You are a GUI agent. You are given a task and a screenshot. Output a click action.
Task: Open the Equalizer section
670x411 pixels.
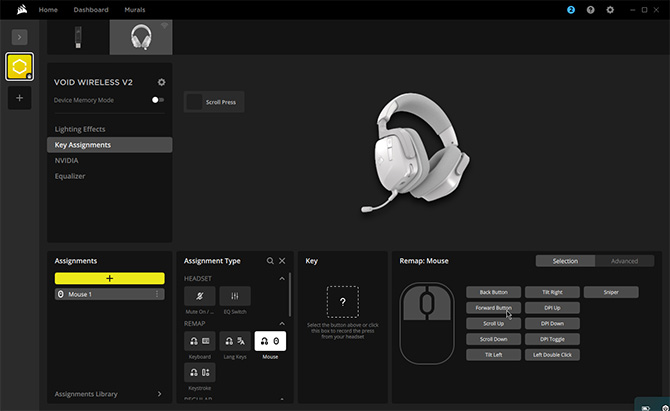click(70, 176)
